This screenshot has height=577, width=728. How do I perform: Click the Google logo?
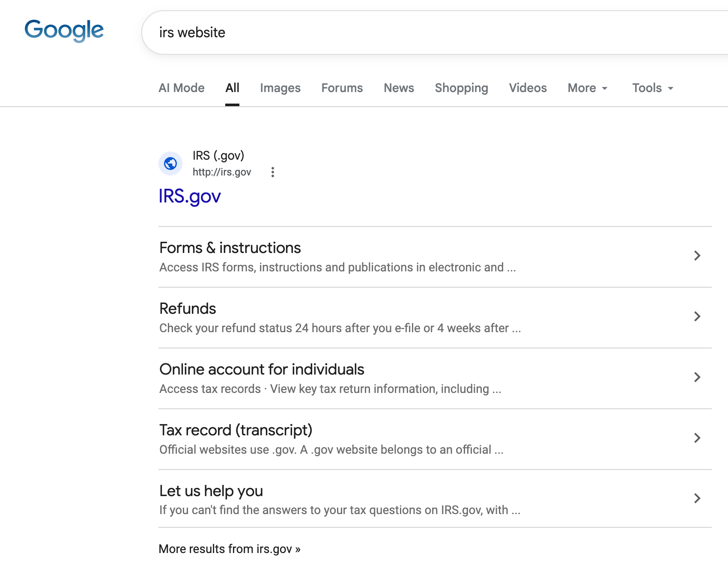[64, 31]
